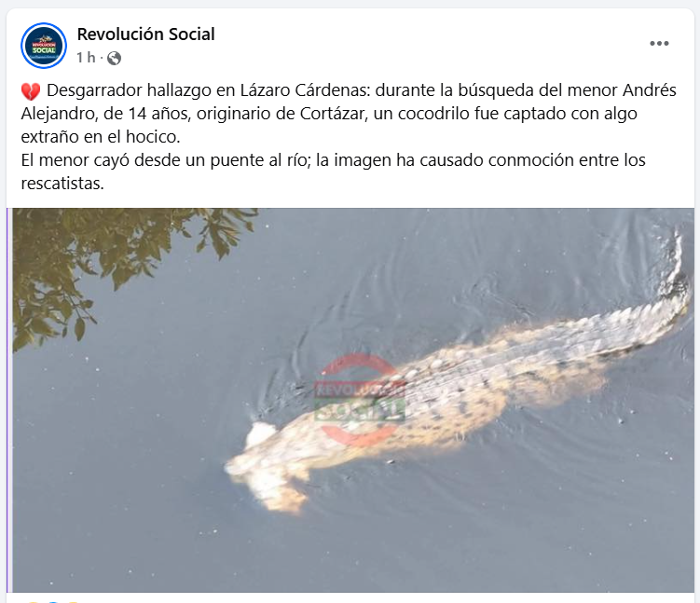This screenshot has width=700, height=603.
Task: Click the tree leaves in the photo corner
Action: point(112,267)
